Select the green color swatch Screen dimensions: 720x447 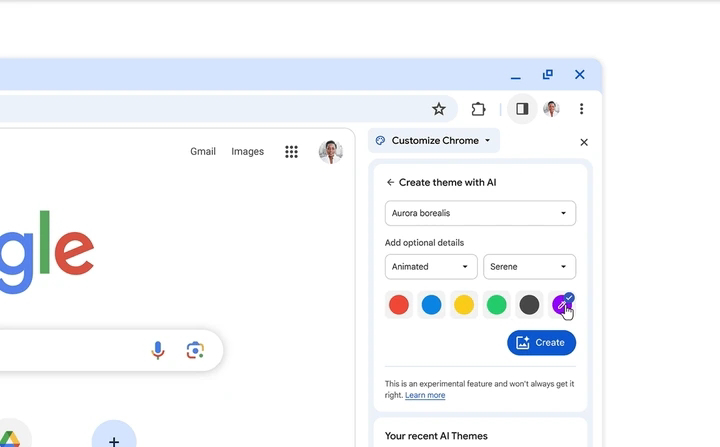pyautogui.click(x=496, y=305)
